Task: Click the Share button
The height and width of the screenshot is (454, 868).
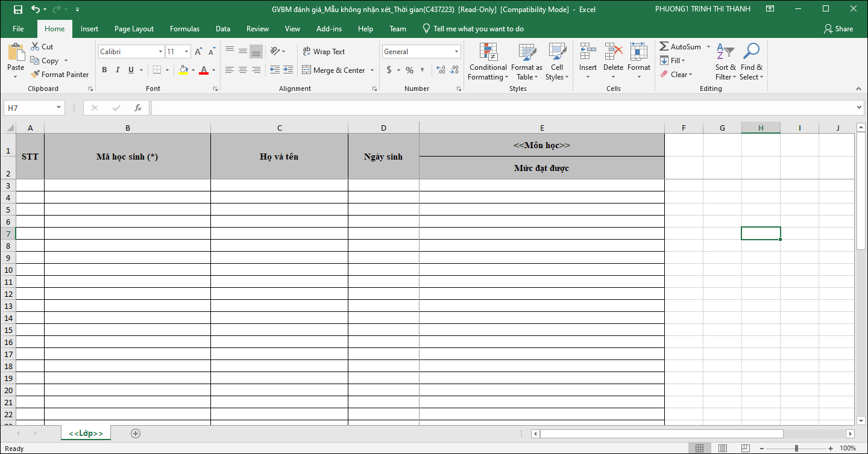Action: coord(838,29)
